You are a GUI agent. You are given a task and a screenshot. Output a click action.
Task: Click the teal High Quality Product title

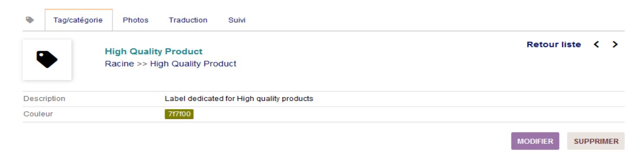pyautogui.click(x=154, y=52)
